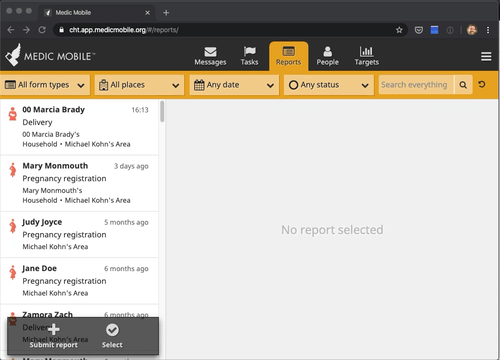Screen dimensions: 500x360
Task: Open 00 Marcia Brady delivery report
Action: pyautogui.click(x=79, y=127)
